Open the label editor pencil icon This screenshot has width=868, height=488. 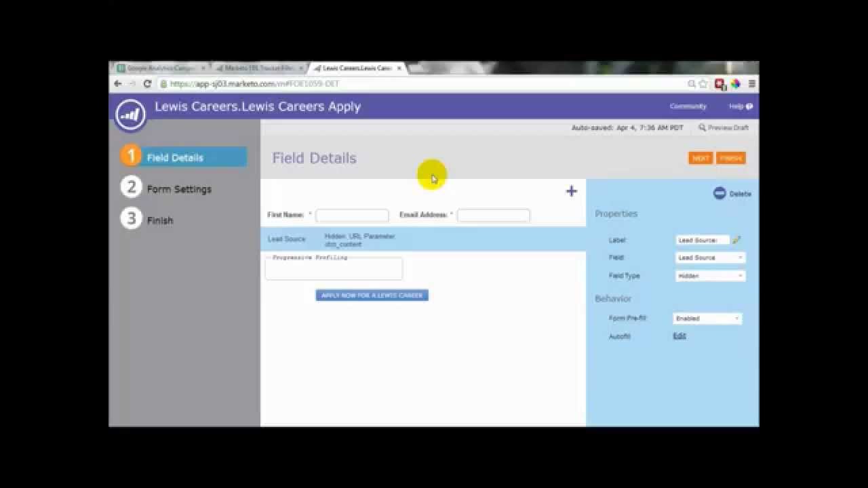pos(736,240)
